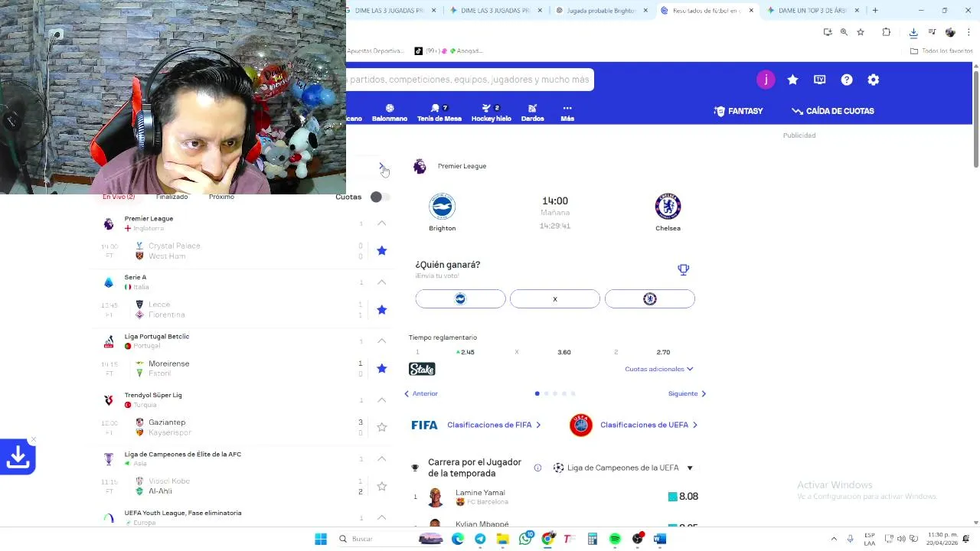
Task: Vote for Brighton to win
Action: point(460,298)
